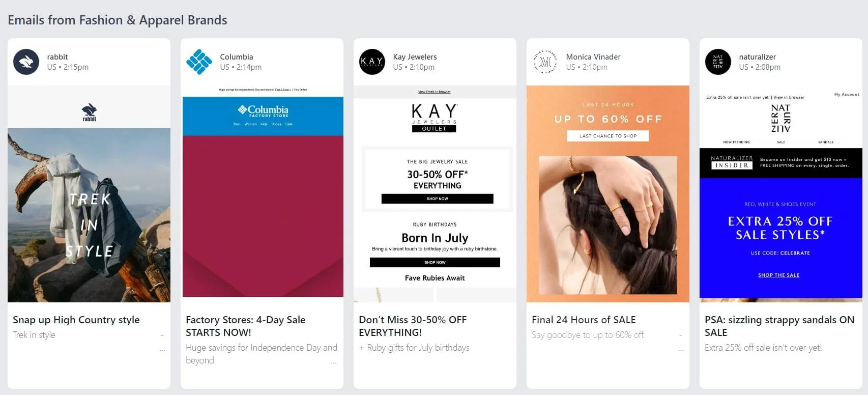This screenshot has height=395, width=868.
Task: Open 'Snap up High Country style' email
Action: pos(76,320)
